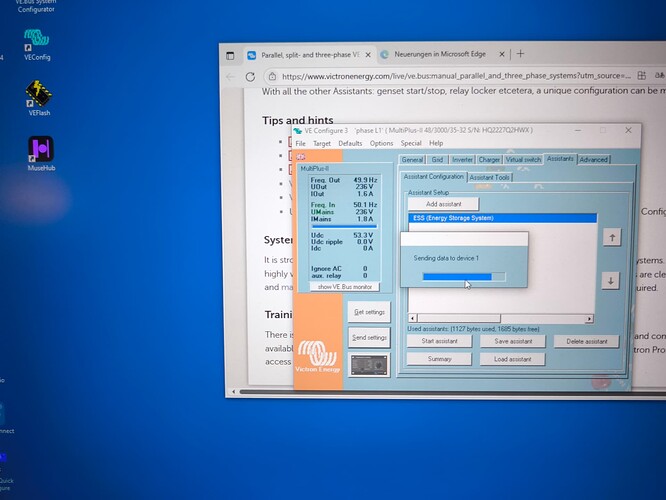Screen dimensions: 666x500
Task: Switch to the General tab
Action: (x=412, y=160)
